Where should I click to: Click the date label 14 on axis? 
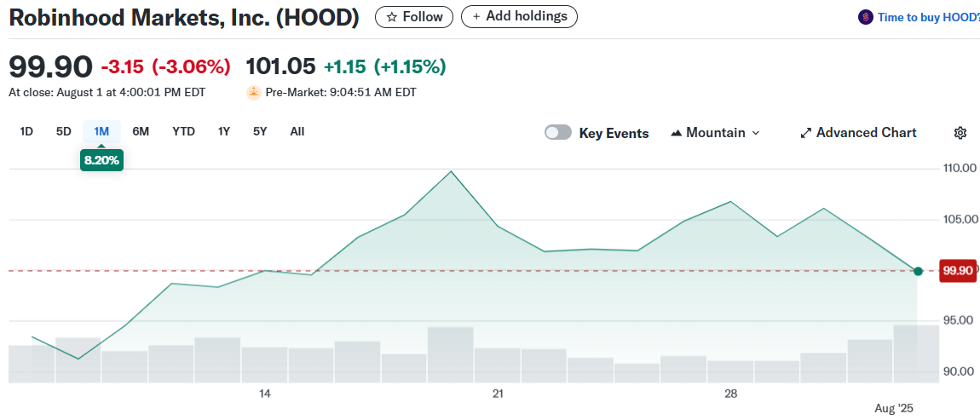pyautogui.click(x=265, y=394)
